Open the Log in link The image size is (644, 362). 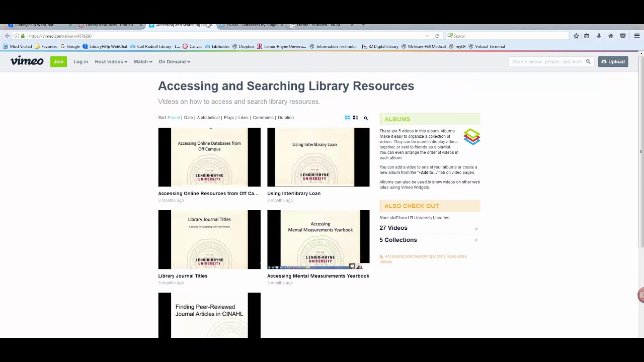click(80, 62)
